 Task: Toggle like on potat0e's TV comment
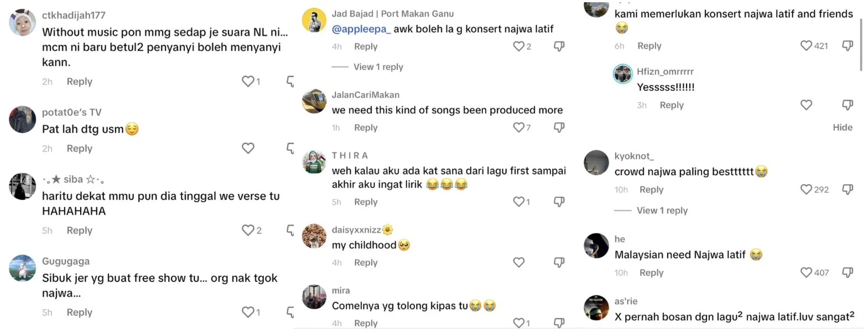[x=248, y=148]
